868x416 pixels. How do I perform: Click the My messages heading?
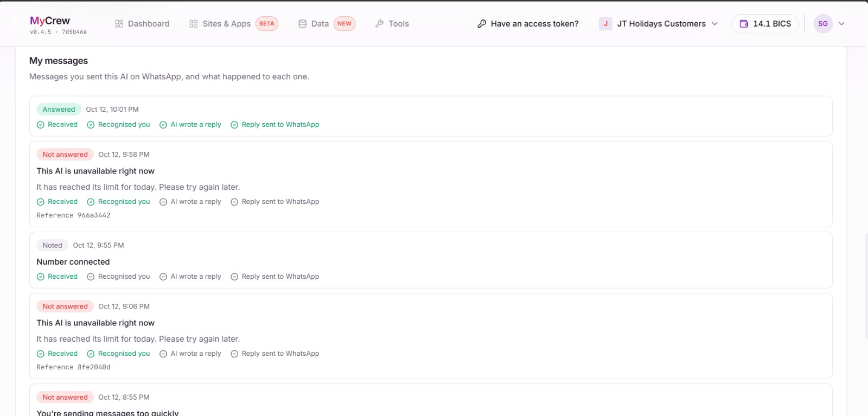point(59,61)
